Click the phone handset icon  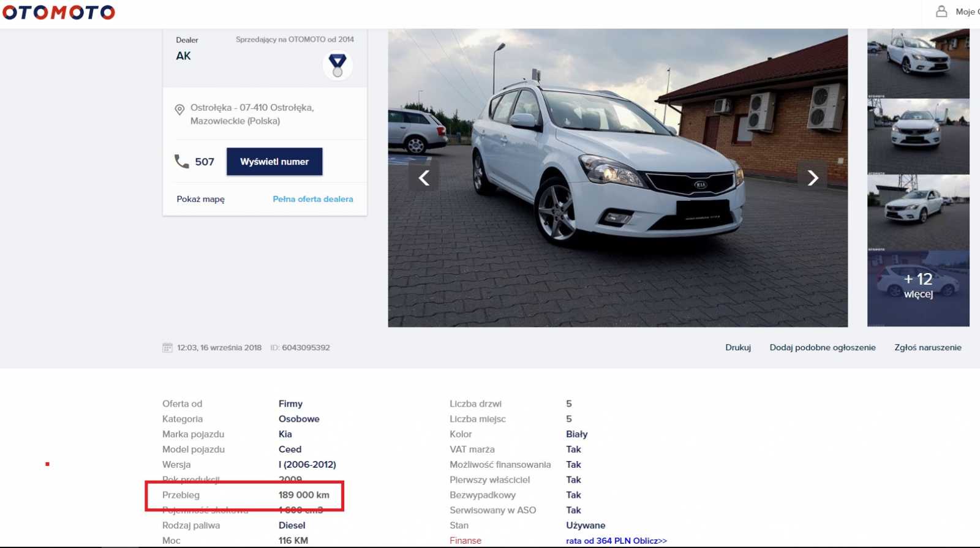point(181,161)
